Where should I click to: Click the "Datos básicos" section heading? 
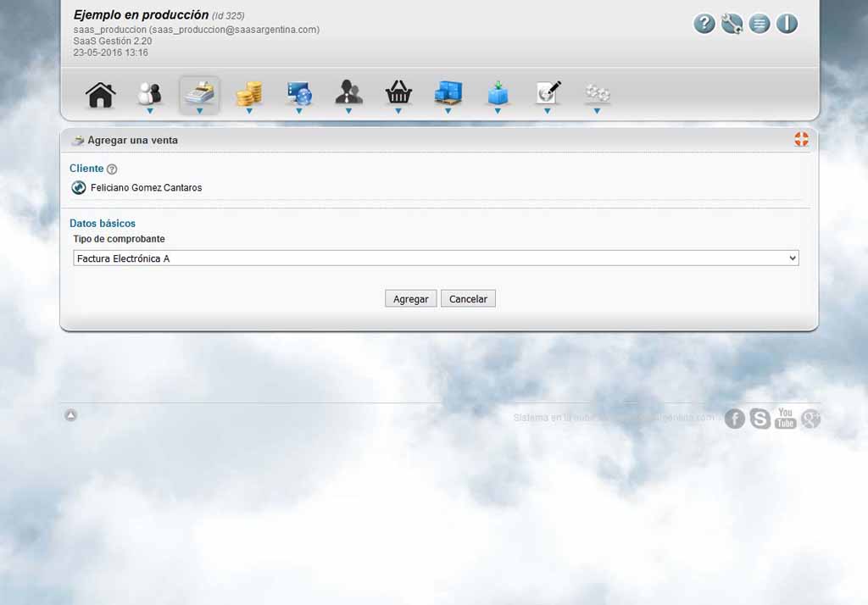pyautogui.click(x=103, y=224)
